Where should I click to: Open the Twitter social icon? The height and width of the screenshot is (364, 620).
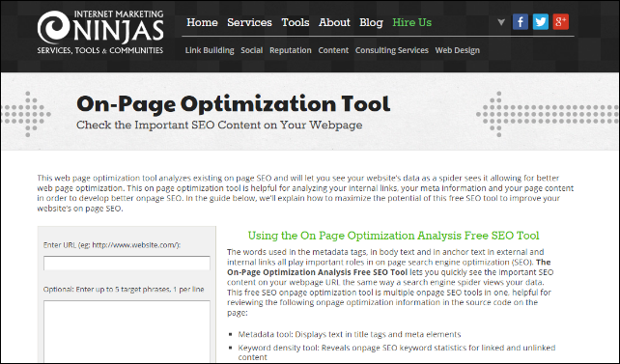(541, 22)
